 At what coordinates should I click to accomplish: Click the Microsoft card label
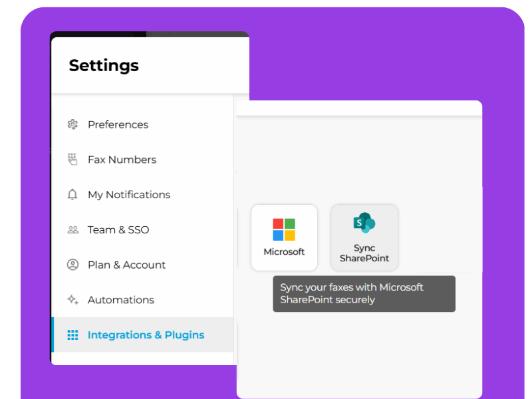coord(284,252)
